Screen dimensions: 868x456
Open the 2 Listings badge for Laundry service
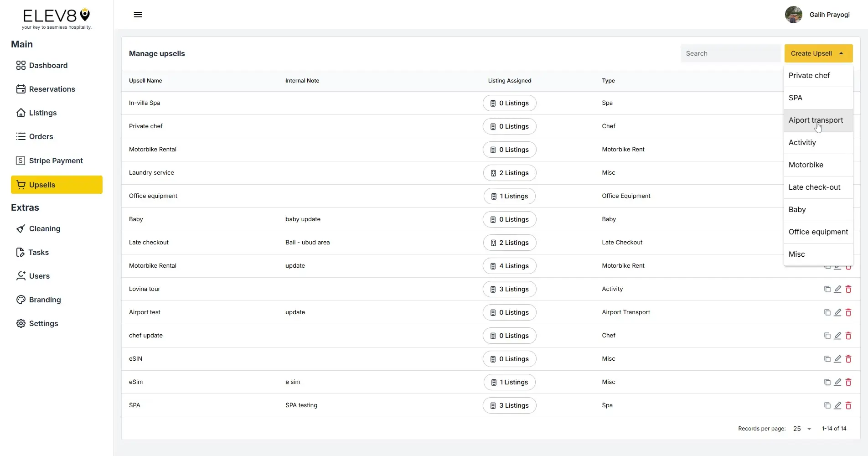pos(509,173)
